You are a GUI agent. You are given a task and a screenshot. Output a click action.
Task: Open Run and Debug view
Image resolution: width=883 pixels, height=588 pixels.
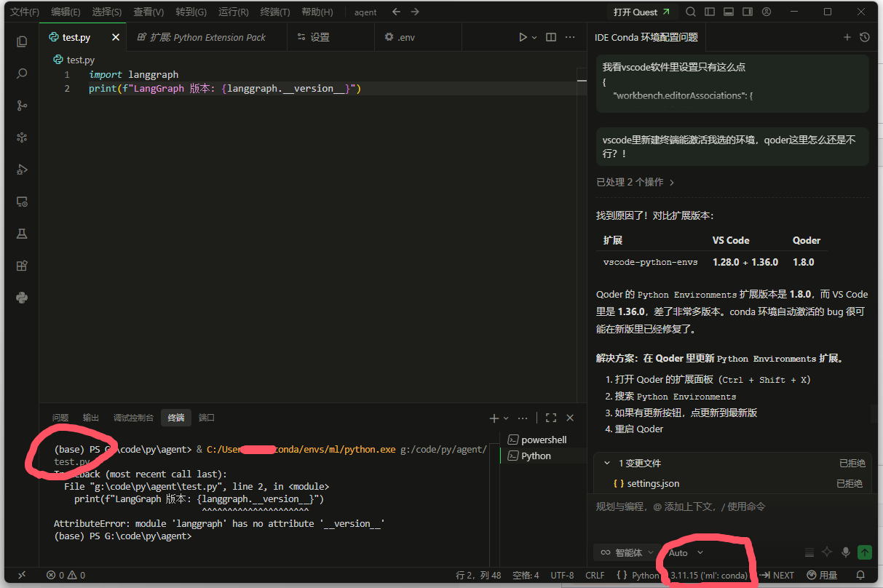click(22, 170)
